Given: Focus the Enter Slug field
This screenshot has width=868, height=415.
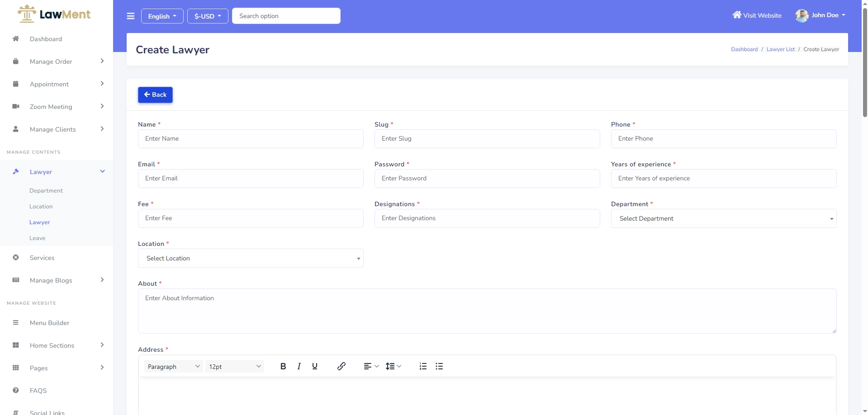Looking at the screenshot, I should click(487, 139).
